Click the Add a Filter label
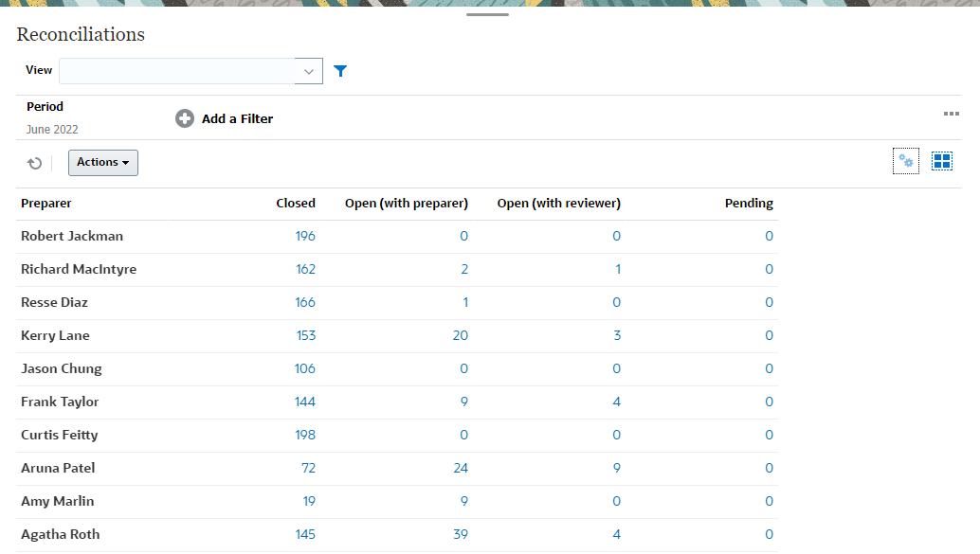This screenshot has width=980, height=554. [237, 118]
